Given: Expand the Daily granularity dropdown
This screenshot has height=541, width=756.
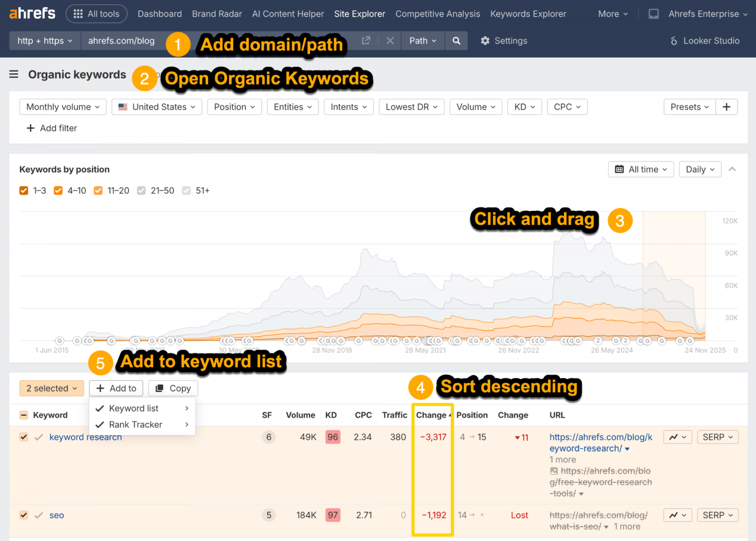Looking at the screenshot, I should click(700, 169).
